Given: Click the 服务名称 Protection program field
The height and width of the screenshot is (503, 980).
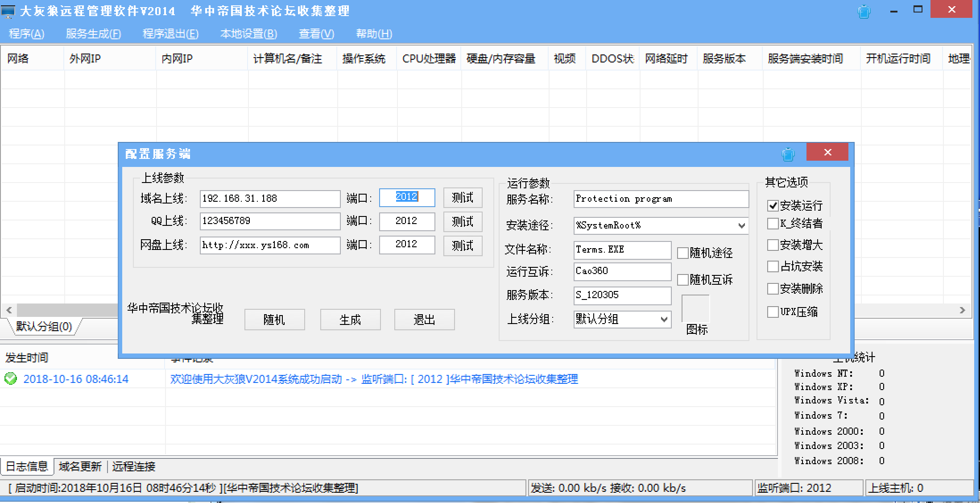Looking at the screenshot, I should point(661,199).
